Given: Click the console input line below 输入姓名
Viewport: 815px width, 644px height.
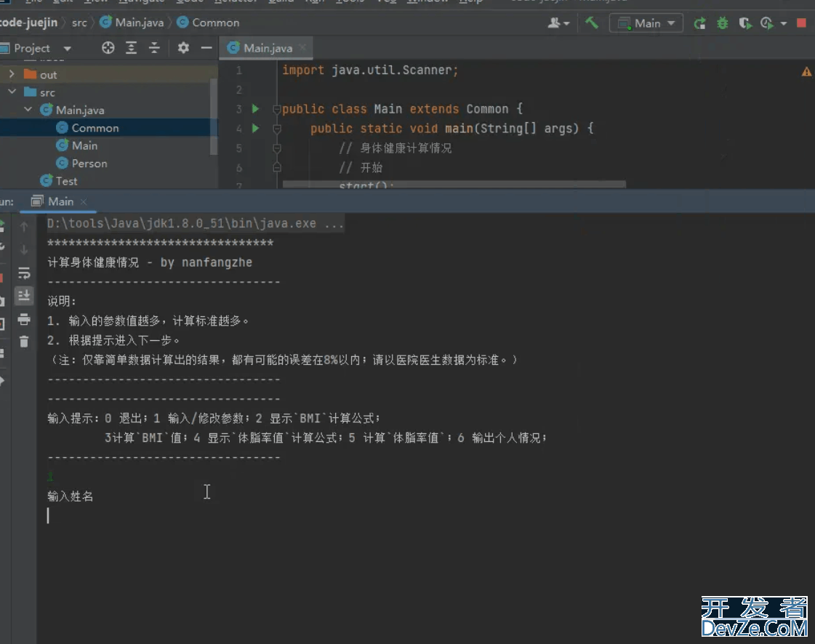Looking at the screenshot, I should [218, 515].
